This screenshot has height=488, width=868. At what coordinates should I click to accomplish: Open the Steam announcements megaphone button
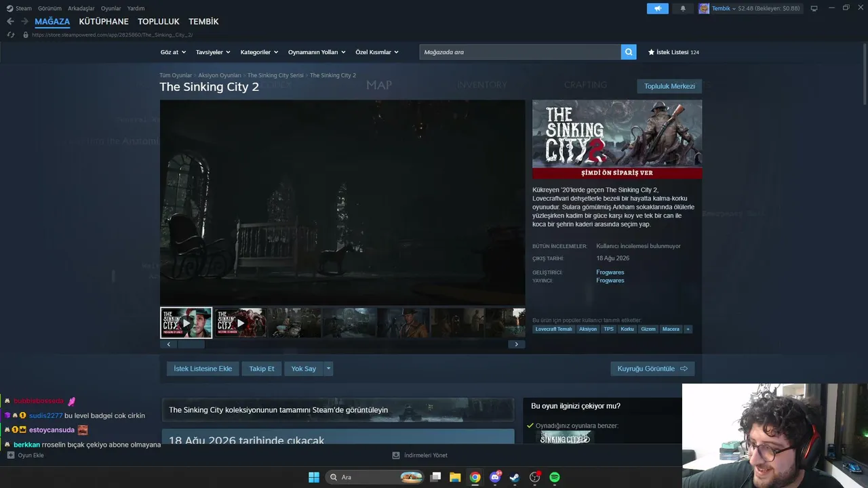point(658,8)
